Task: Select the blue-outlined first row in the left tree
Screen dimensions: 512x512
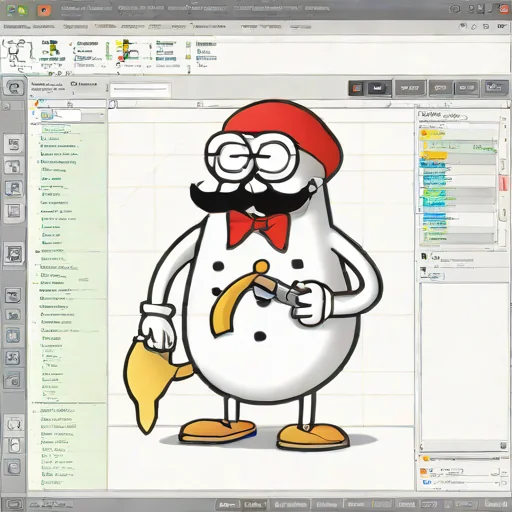Action: [57, 129]
